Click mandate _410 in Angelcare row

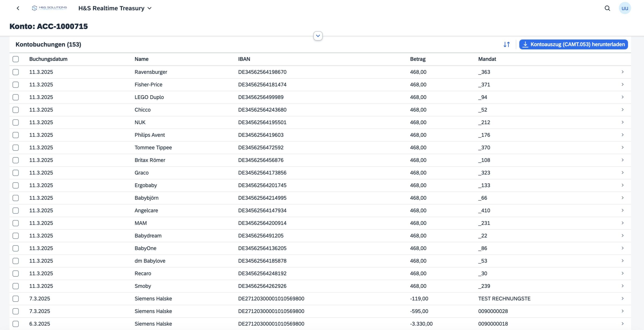coord(484,210)
